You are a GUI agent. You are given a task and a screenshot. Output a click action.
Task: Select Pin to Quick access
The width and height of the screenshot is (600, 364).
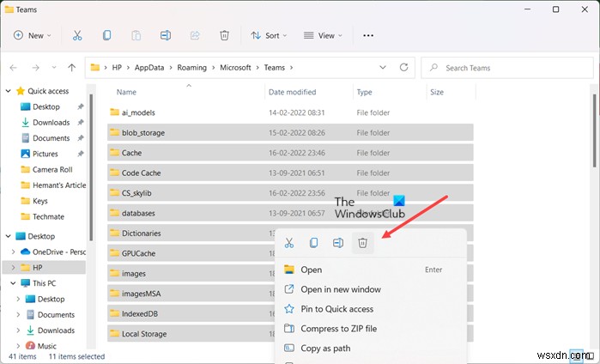pyautogui.click(x=371, y=309)
